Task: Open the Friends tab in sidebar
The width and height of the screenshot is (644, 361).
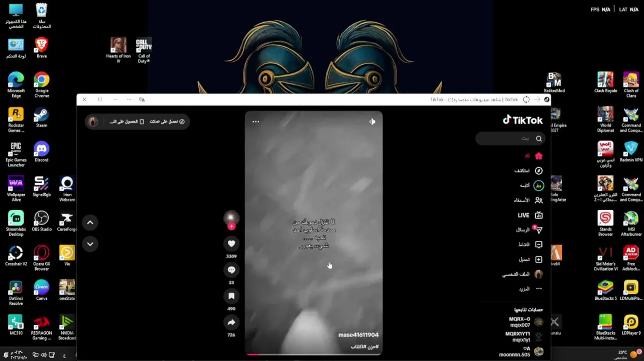Action: click(x=528, y=200)
